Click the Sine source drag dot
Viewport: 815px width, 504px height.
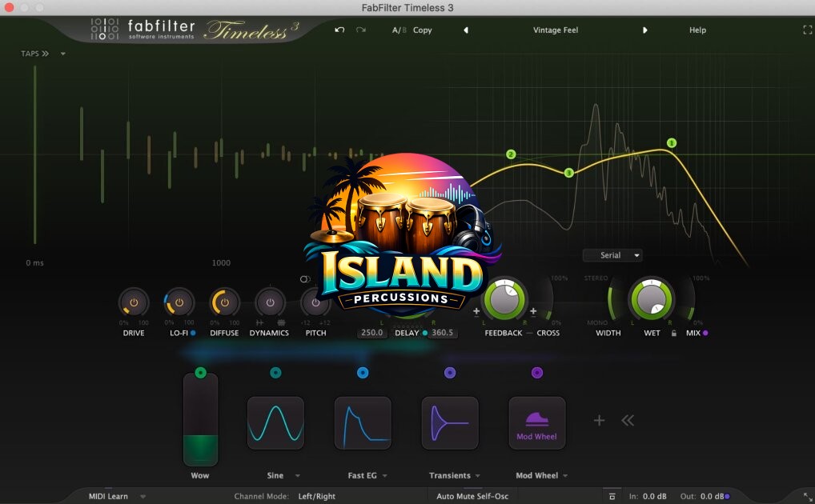[275, 373]
